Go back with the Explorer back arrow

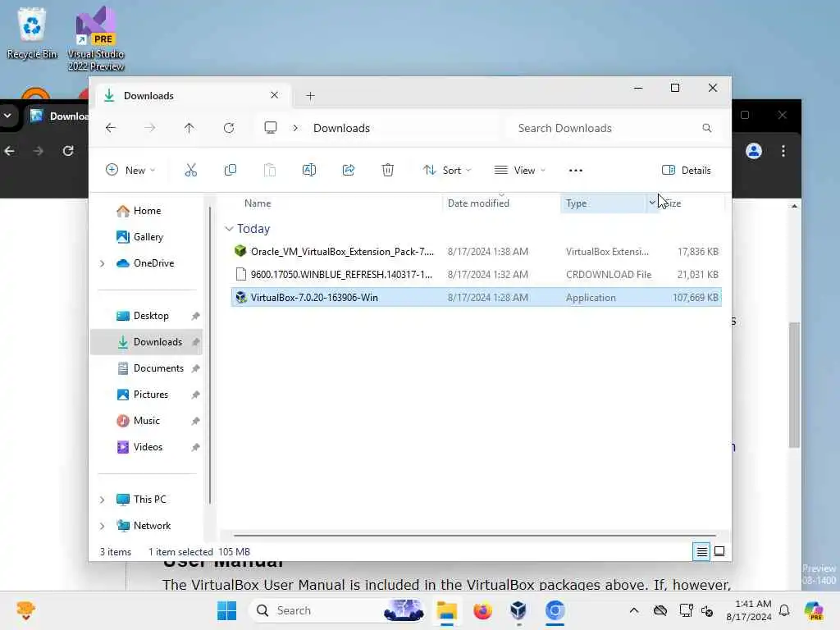[111, 128]
